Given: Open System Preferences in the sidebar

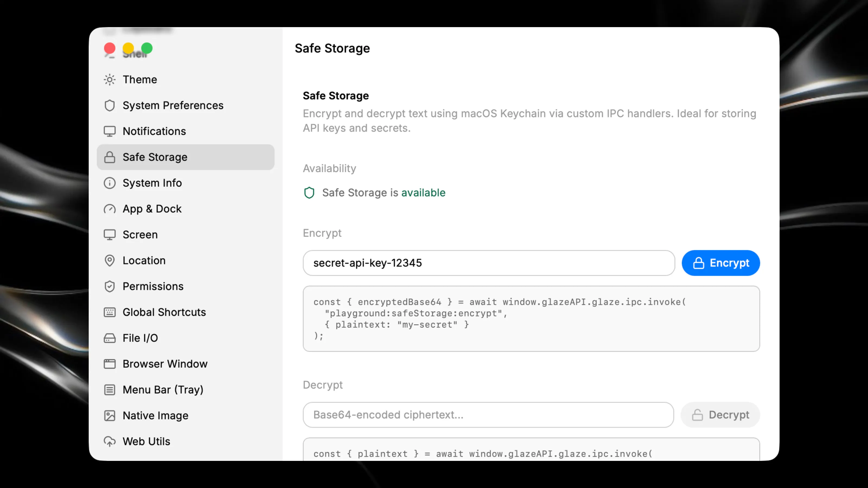Looking at the screenshot, I should [185, 105].
